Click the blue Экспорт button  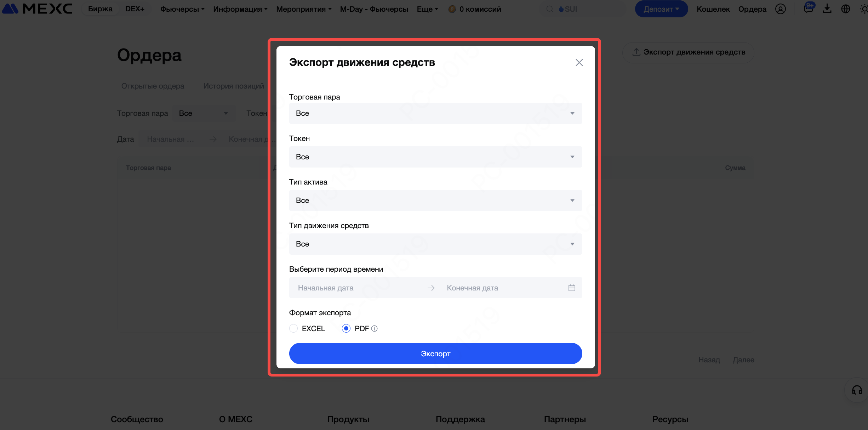435,353
